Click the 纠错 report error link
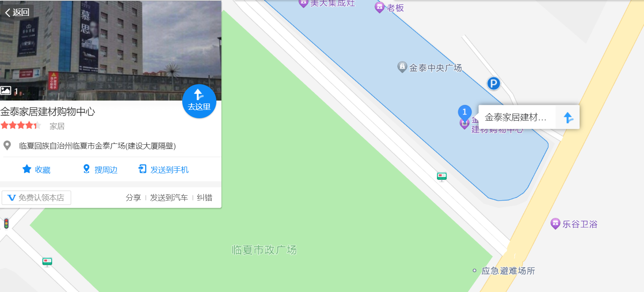The width and height of the screenshot is (644, 292). point(205,198)
